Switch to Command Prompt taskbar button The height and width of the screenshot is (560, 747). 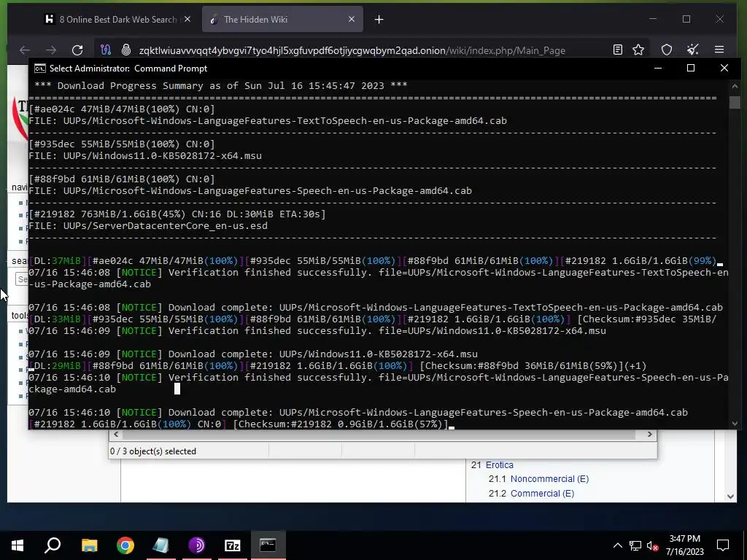coord(268,545)
